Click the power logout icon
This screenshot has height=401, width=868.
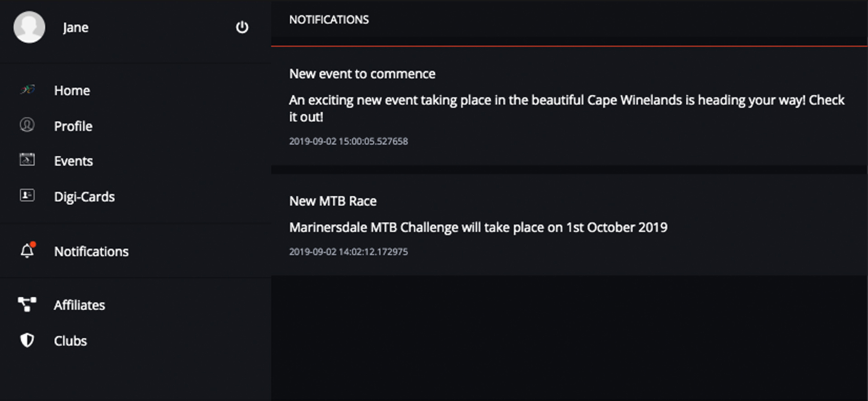point(242,27)
